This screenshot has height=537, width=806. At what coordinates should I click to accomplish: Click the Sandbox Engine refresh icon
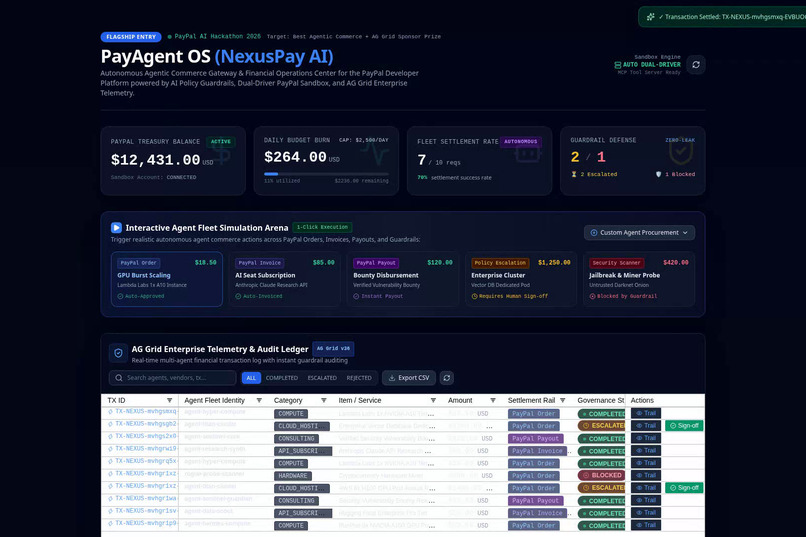pyautogui.click(x=695, y=65)
